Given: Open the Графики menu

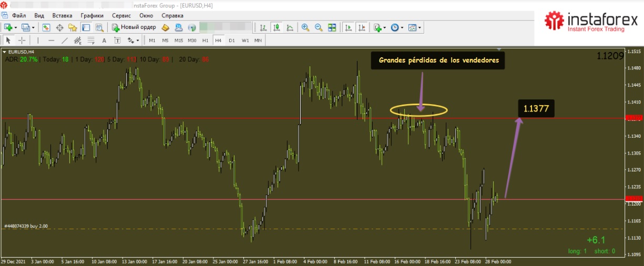Looking at the screenshot, I should click(93, 16).
